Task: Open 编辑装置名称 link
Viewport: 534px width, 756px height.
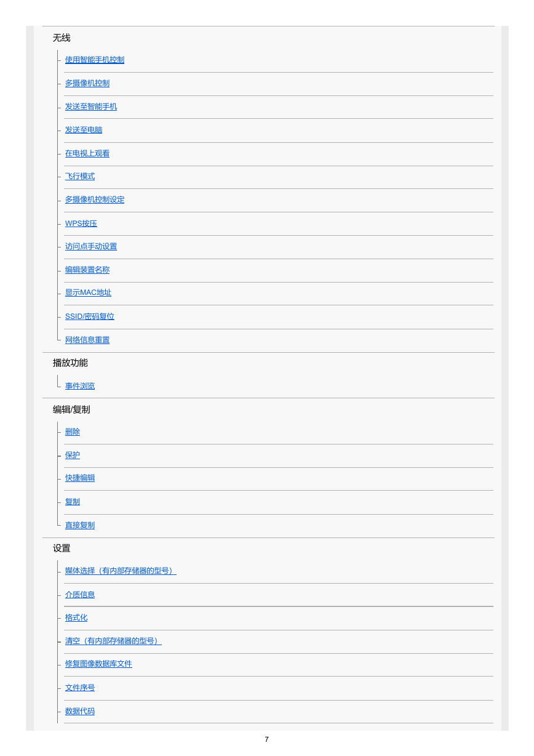Action: click(87, 270)
